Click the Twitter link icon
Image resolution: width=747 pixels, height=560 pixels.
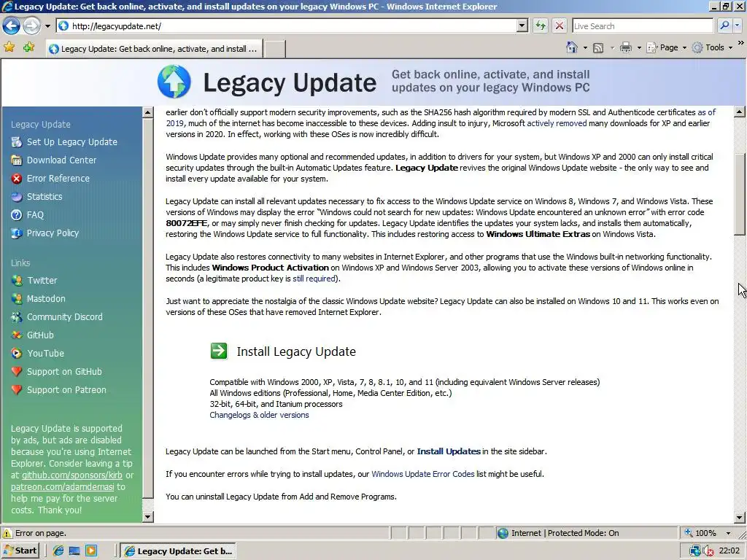[17, 281]
